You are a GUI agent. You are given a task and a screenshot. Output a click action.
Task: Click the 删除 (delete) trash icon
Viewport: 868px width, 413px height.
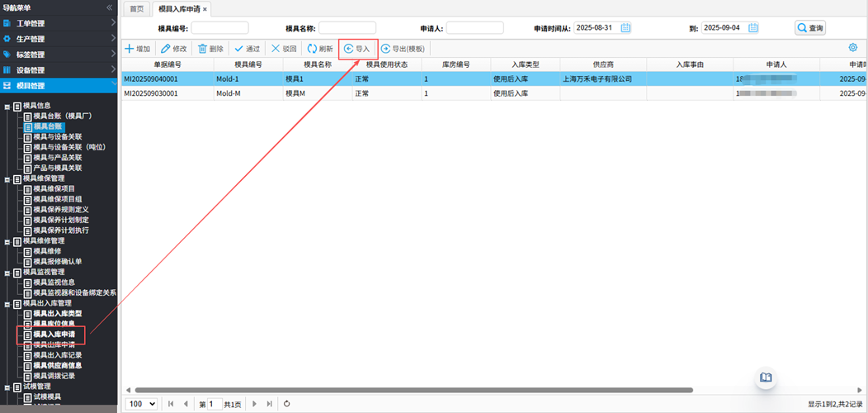(x=203, y=49)
